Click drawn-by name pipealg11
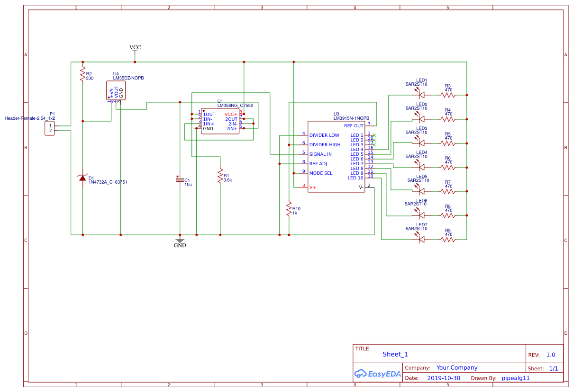 click(516, 378)
